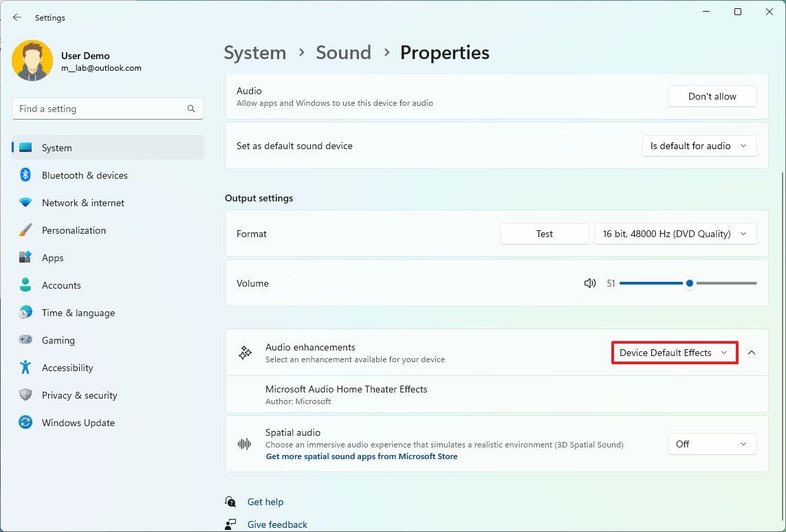786x532 pixels.
Task: Select 'Sound' in the breadcrumb trail
Action: click(x=343, y=52)
